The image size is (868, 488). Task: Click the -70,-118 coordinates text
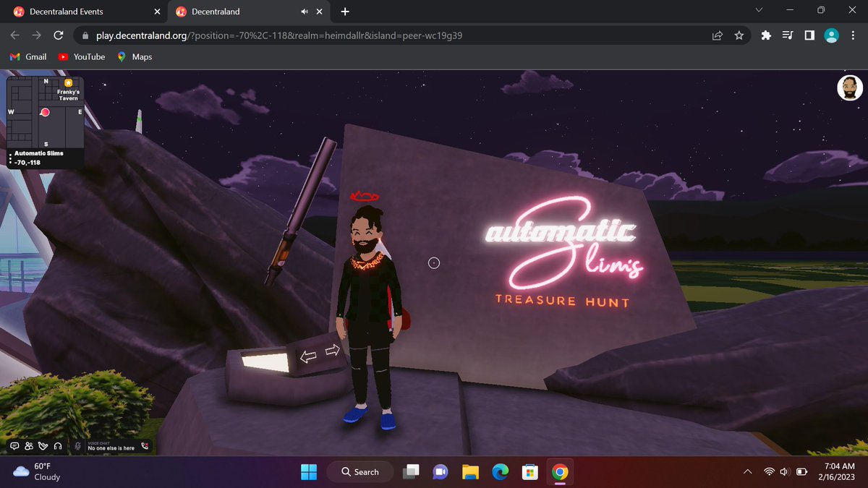(27, 162)
